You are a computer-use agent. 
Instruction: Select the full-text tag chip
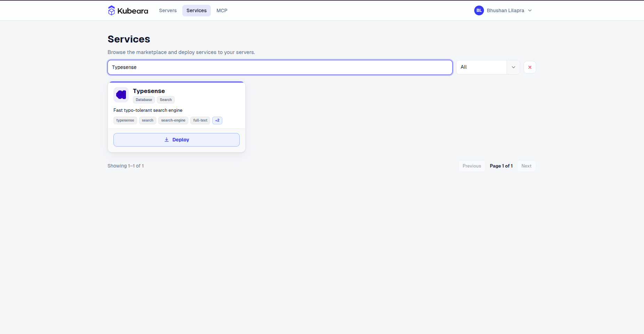[x=200, y=121]
